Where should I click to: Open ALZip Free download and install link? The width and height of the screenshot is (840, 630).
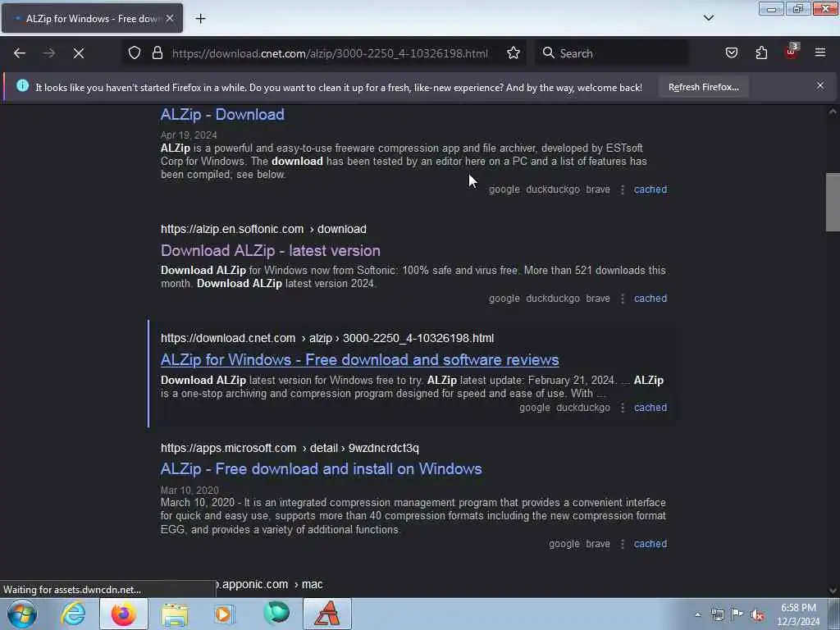pos(321,468)
